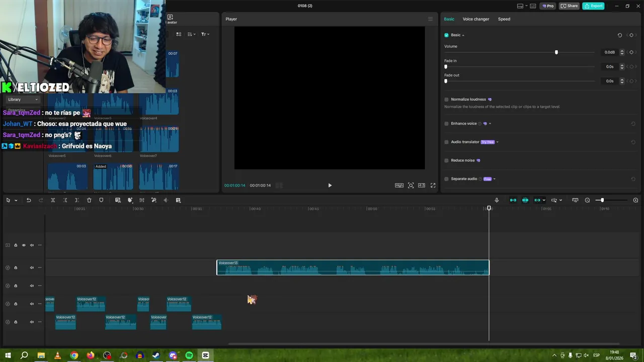Zoom in the timeline with plus icon
The height and width of the screenshot is (362, 644).
pyautogui.click(x=635, y=200)
